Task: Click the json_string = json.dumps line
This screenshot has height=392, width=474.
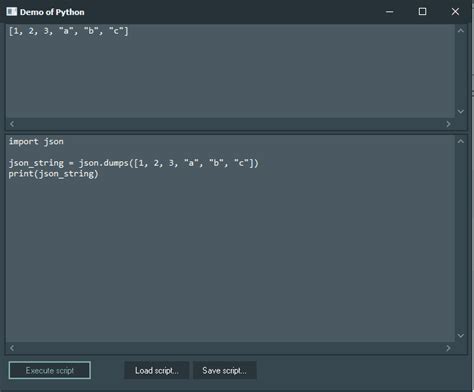Action: click(134, 163)
